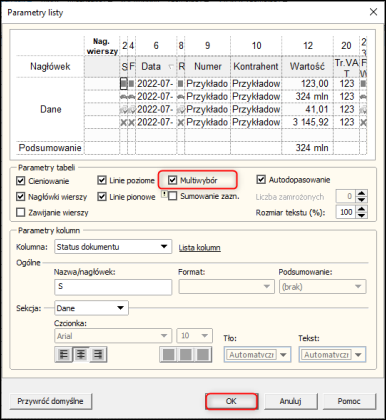
Task: Uncheck the Multiwybór checkbox
Action: (x=172, y=180)
